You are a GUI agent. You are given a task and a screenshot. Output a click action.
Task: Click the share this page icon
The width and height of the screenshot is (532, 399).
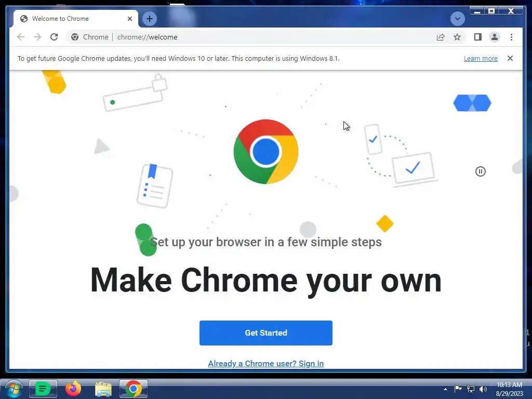(441, 37)
